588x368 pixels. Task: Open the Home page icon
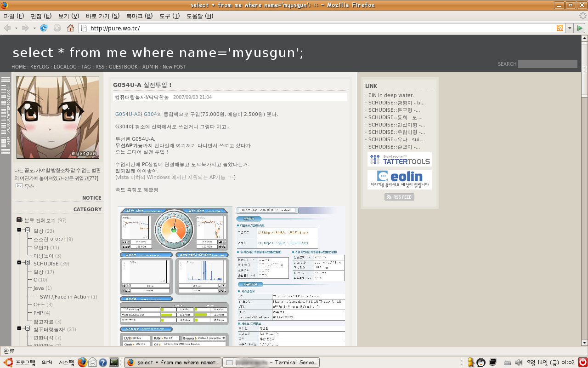pos(70,28)
